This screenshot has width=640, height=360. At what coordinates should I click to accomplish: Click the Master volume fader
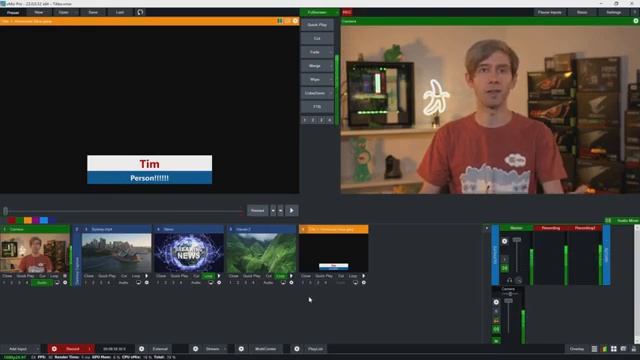[x=517, y=240]
